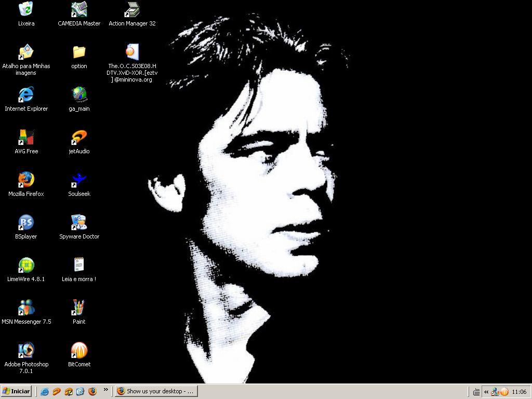The width and height of the screenshot is (532, 399).
Task: Click the system clock showing 11:06
Action: (519, 392)
